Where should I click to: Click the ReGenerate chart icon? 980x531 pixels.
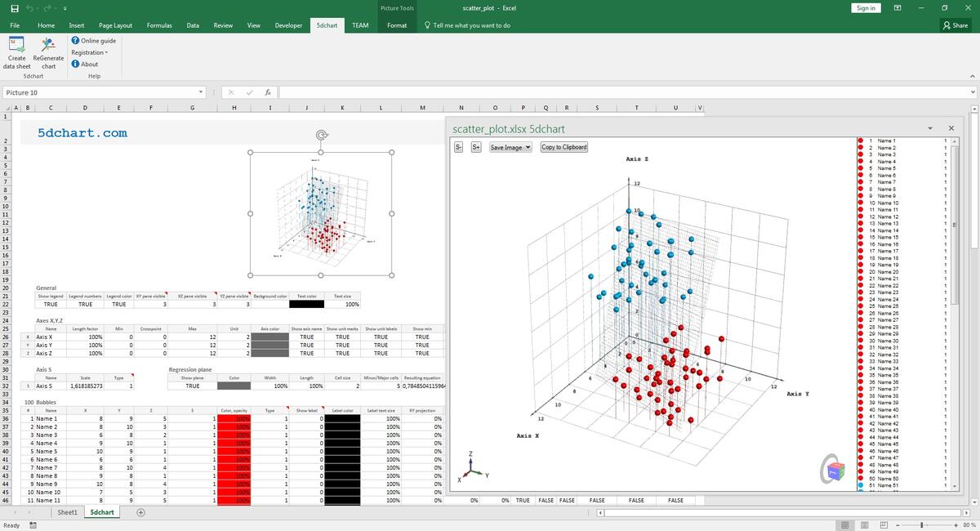48,44
